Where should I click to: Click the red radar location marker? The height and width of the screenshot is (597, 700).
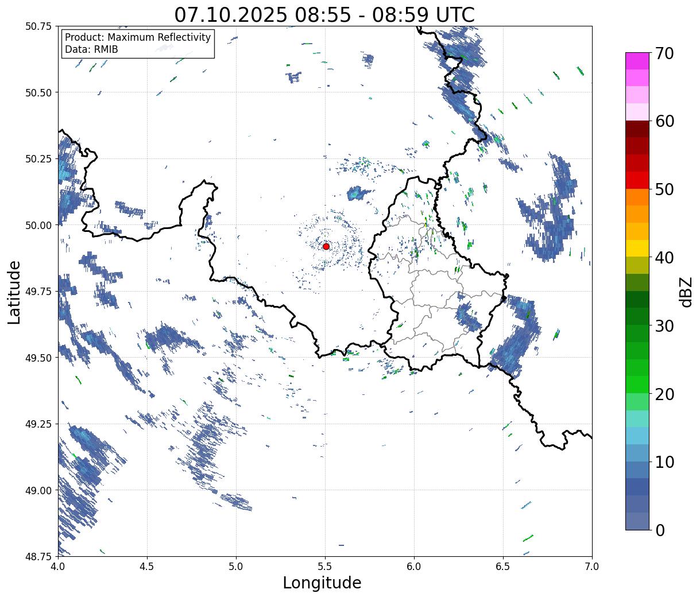tap(326, 246)
